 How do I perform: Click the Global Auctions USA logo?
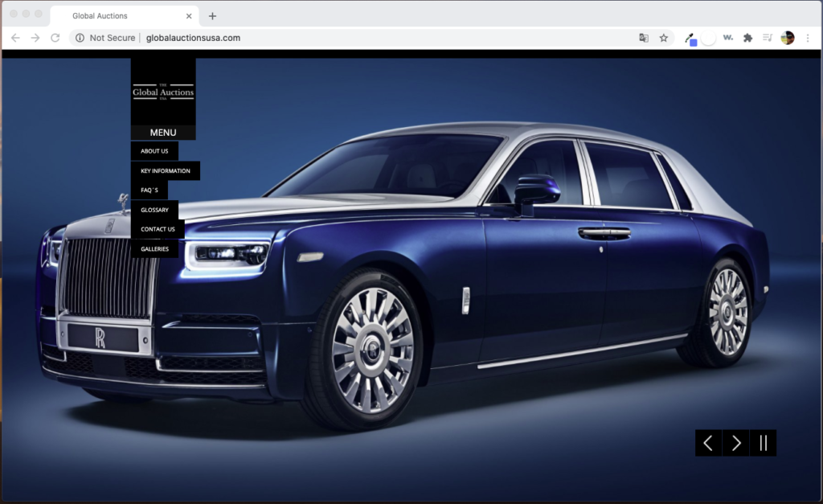[x=163, y=92]
